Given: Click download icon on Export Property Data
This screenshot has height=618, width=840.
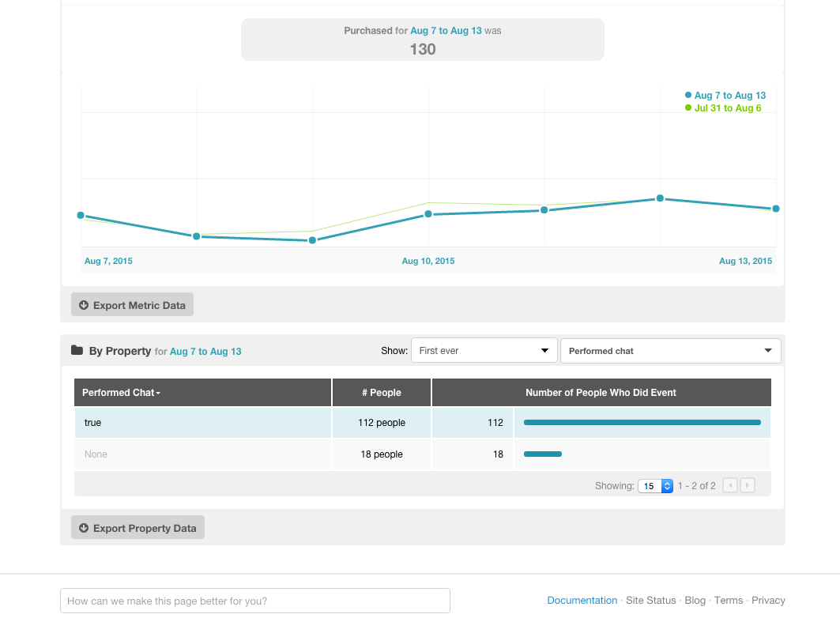Looking at the screenshot, I should [84, 528].
